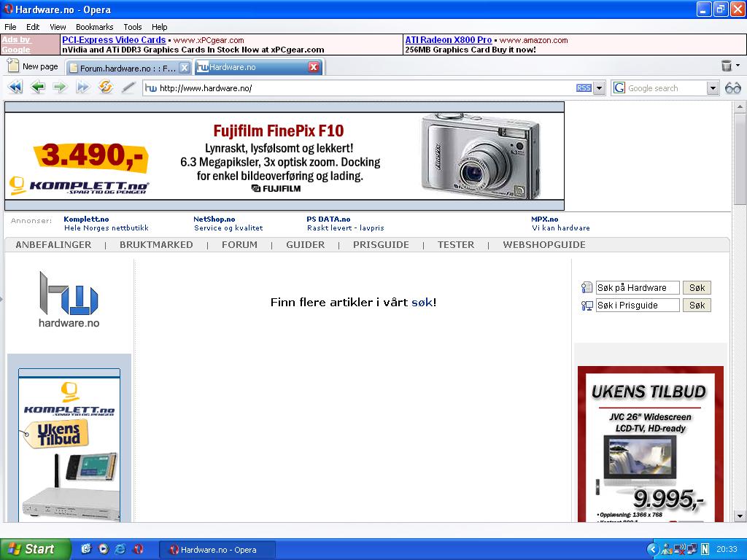Click the Google icon in search box
Image resolution: width=747 pixels, height=560 pixels.
click(x=619, y=88)
